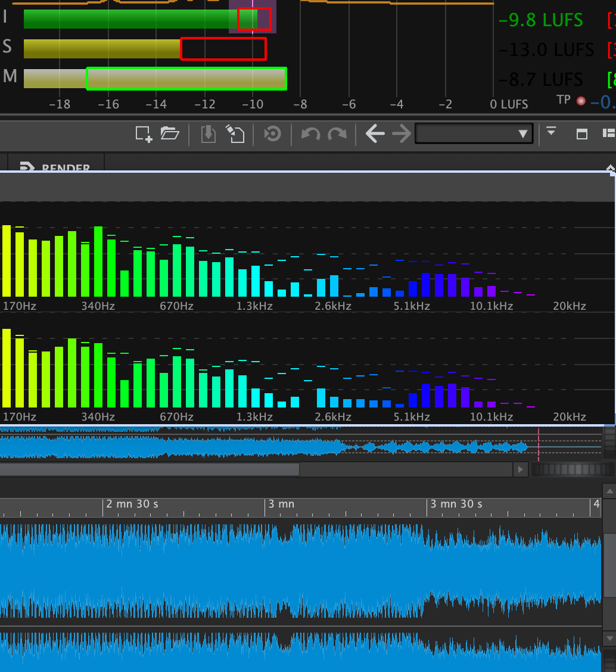Screen dimensions: 616x672
Task: Click the short-term loudness yellow meter bar
Action: point(102,49)
